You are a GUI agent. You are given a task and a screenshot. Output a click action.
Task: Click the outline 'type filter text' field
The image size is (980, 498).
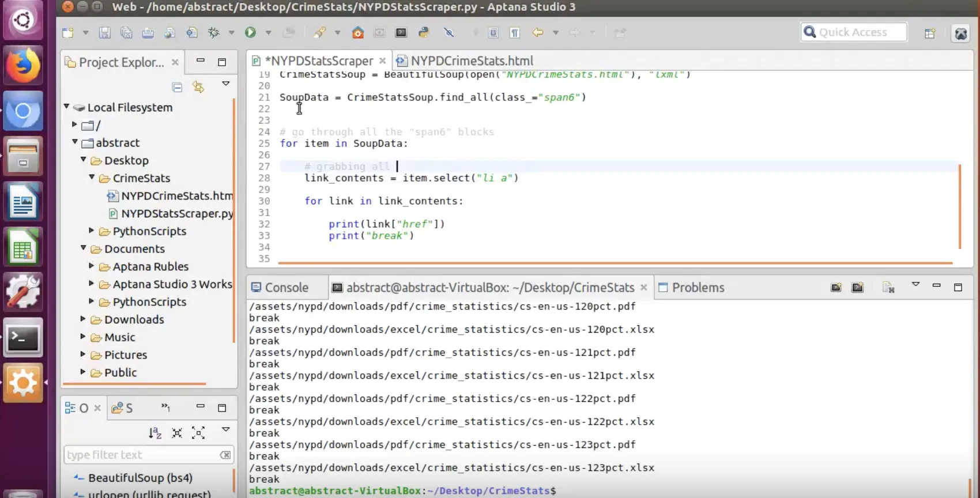click(x=142, y=455)
